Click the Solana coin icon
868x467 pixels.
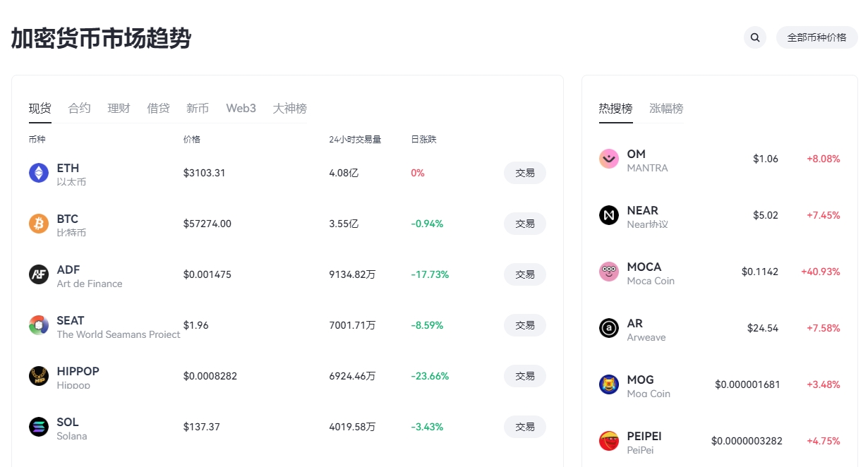tap(39, 427)
